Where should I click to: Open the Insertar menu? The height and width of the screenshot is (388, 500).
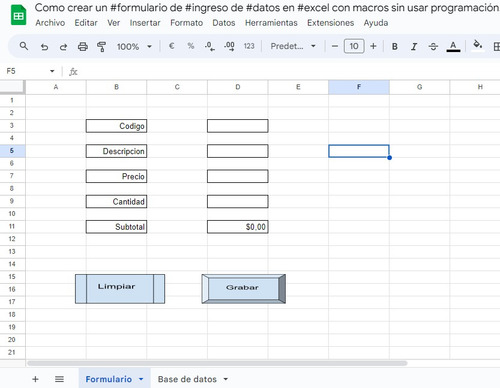point(145,23)
